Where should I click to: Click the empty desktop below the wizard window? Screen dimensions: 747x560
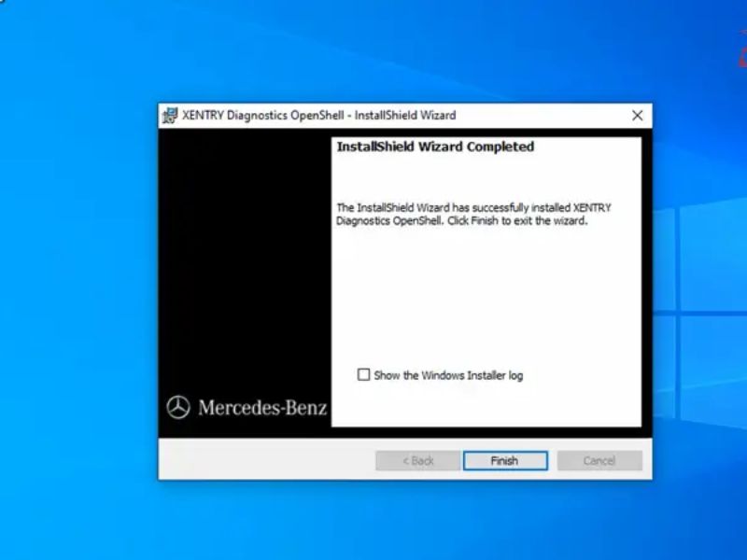402,523
